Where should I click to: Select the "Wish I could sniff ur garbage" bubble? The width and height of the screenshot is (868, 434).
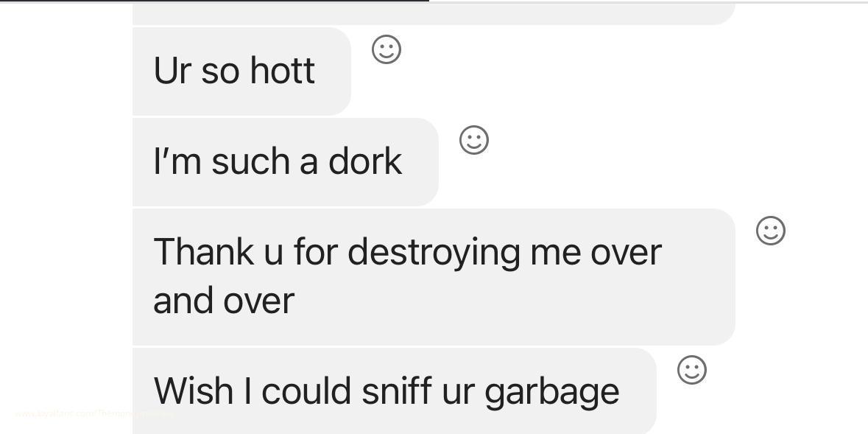[394, 391]
